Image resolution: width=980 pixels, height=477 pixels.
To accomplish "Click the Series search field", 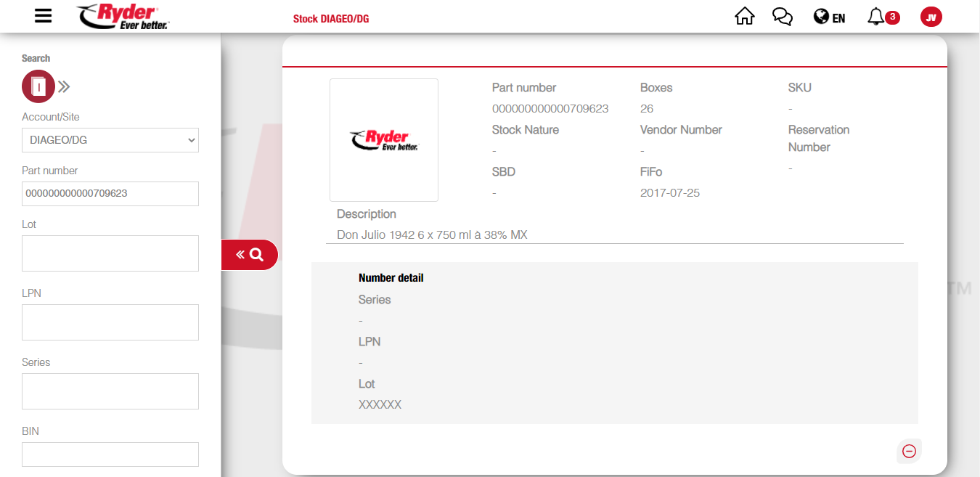I will point(110,391).
